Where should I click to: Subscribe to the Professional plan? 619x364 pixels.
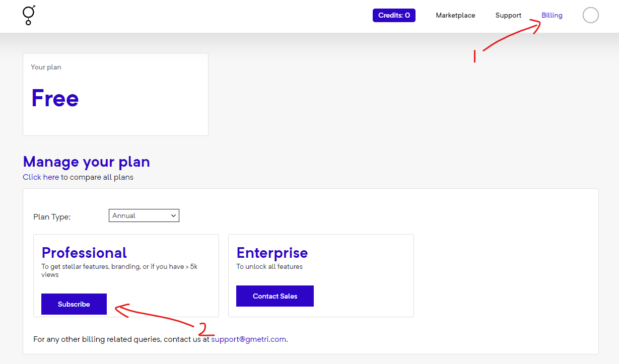[74, 304]
